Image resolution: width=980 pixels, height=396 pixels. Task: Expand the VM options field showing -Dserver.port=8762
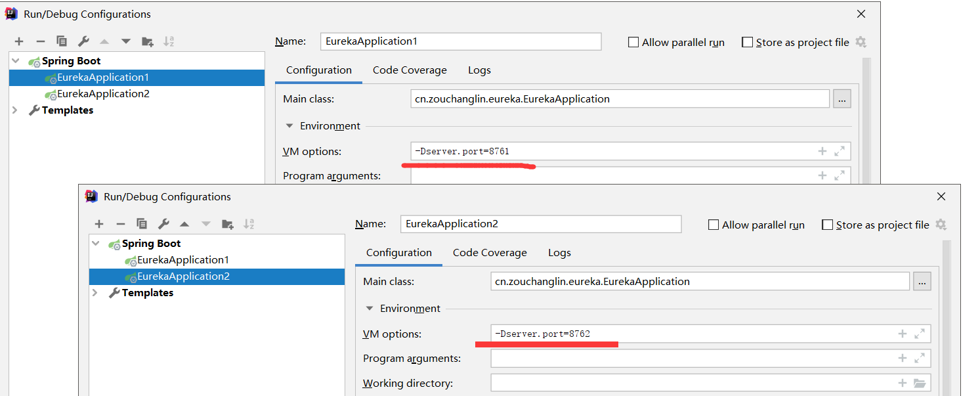click(x=920, y=334)
